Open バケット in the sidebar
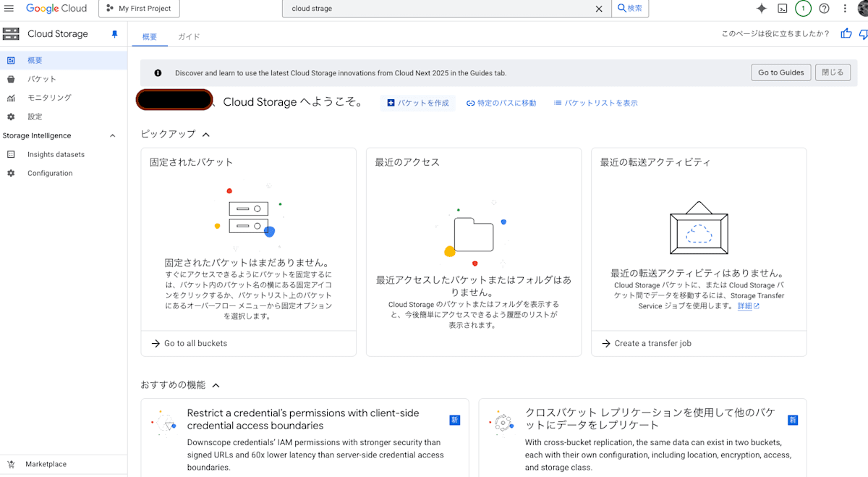 coord(64,79)
